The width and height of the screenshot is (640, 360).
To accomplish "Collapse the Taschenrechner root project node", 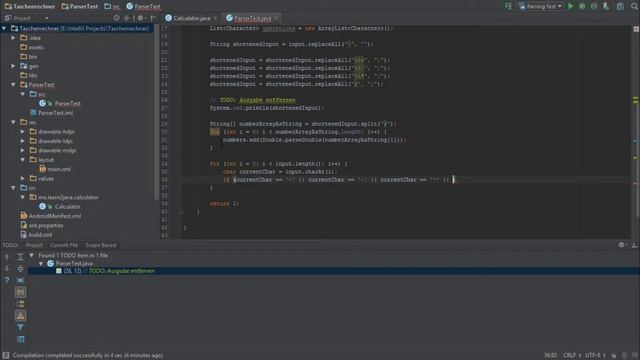I will click(x=4, y=28).
